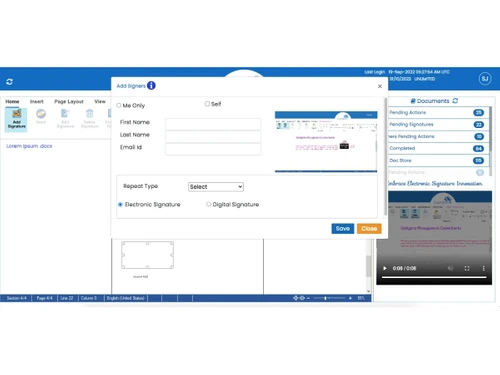Toggle mute on the video player
Image resolution: width=500 pixels, height=375 pixels.
[450, 268]
